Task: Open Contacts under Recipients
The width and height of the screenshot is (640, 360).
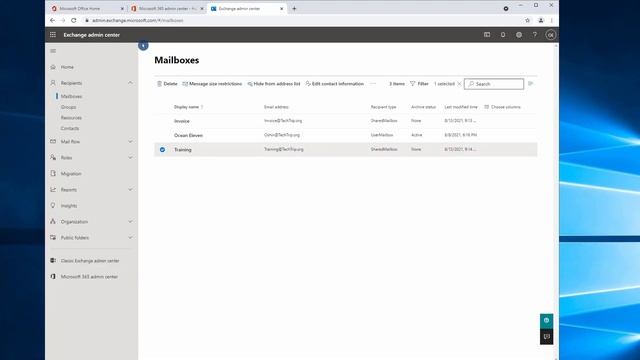Action: (70, 128)
